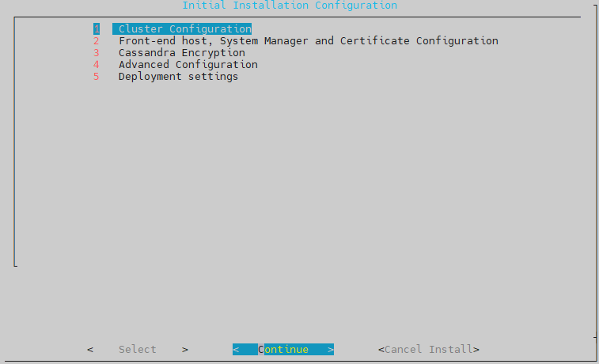599x364 pixels.
Task: Click the right angle bracket after Continue
Action: 331,350
